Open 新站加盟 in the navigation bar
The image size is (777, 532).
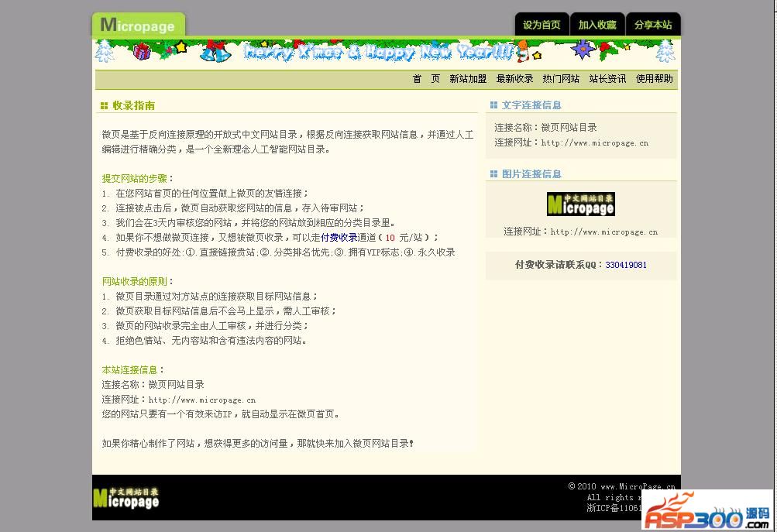point(468,79)
